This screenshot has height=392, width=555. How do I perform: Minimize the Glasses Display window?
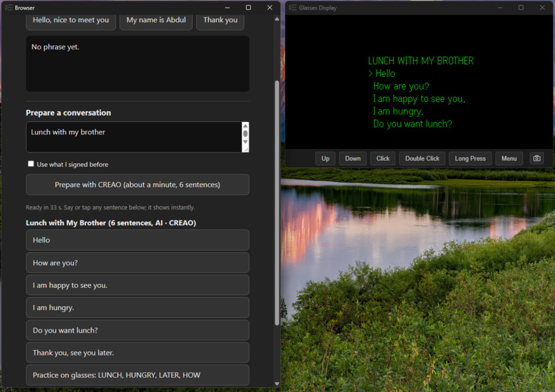[x=500, y=8]
